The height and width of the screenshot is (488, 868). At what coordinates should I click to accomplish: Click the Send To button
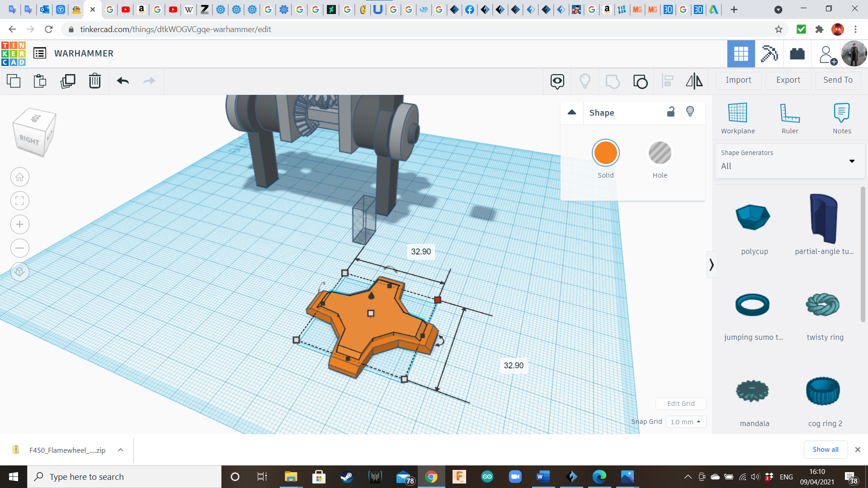coord(838,80)
